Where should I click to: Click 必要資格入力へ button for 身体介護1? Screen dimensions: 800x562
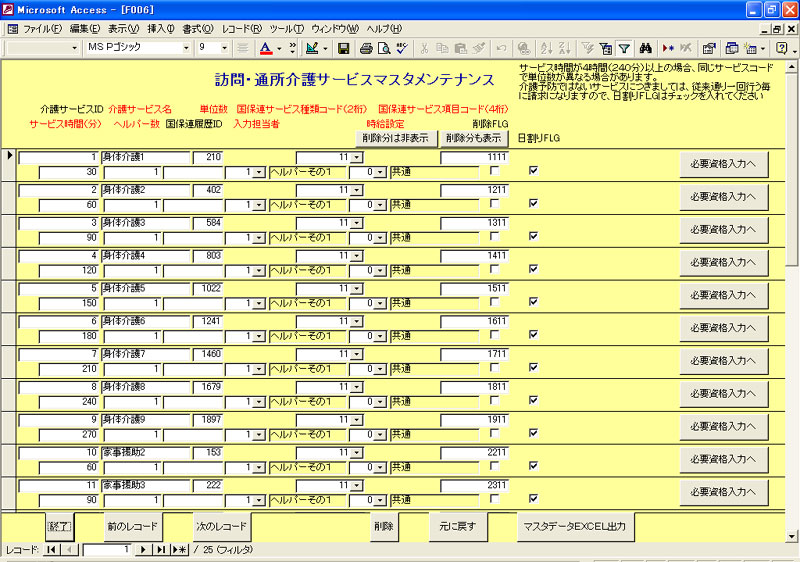723,164
